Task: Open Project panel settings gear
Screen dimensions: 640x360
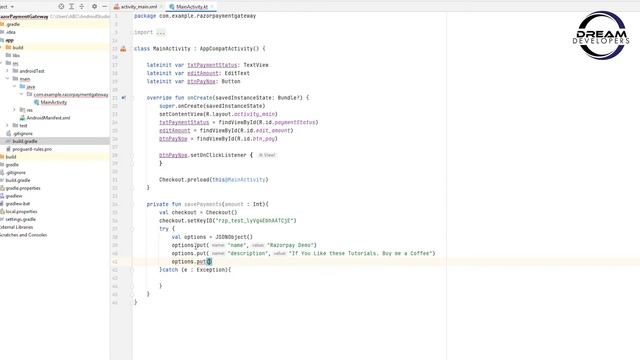Action: tap(94, 7)
